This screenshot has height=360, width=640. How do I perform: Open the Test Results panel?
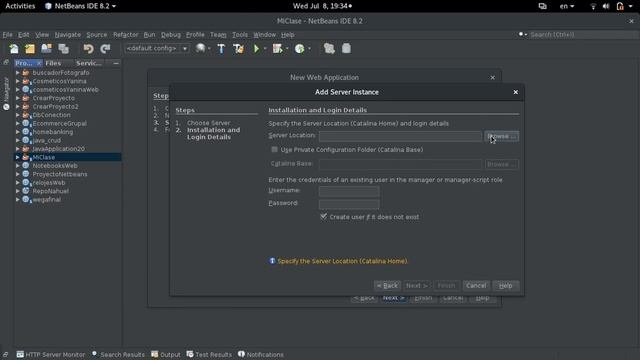point(209,354)
